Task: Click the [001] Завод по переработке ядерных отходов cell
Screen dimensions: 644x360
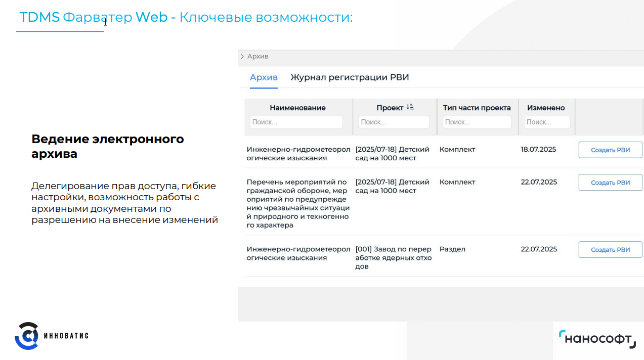Action: click(394, 258)
